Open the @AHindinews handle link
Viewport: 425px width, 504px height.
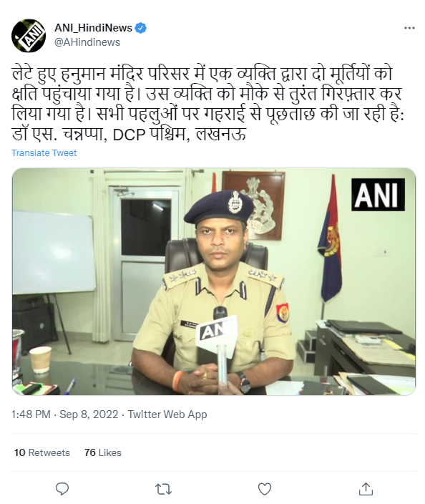click(x=87, y=42)
